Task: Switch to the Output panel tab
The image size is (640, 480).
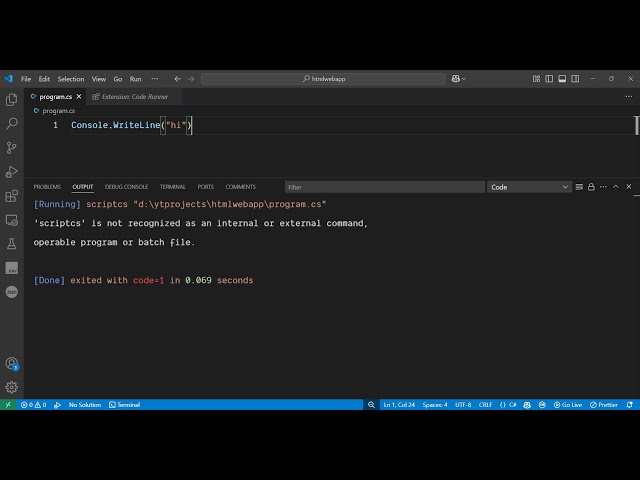Action: click(x=83, y=187)
